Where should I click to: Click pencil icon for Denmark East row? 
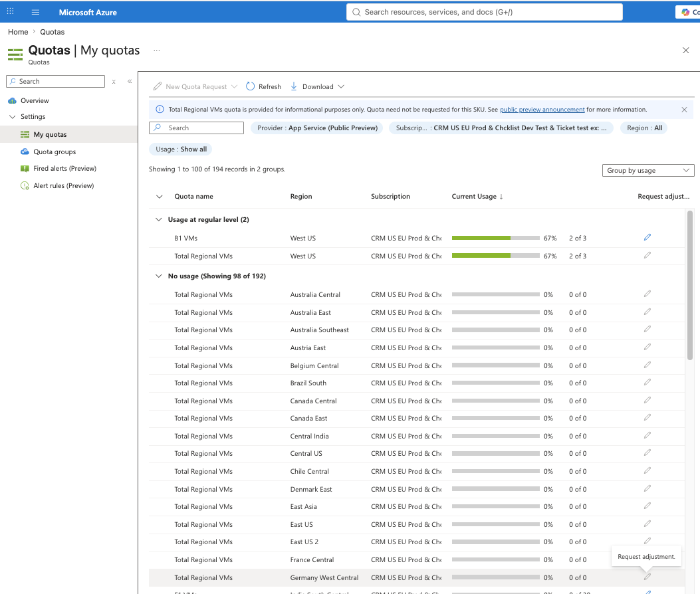647,488
